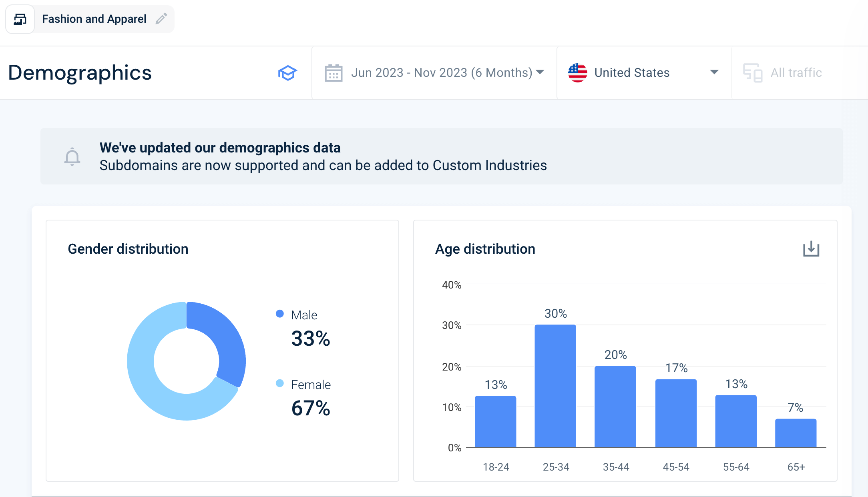This screenshot has height=497, width=868.
Task: Click the Female legend color dot
Action: pyautogui.click(x=280, y=383)
